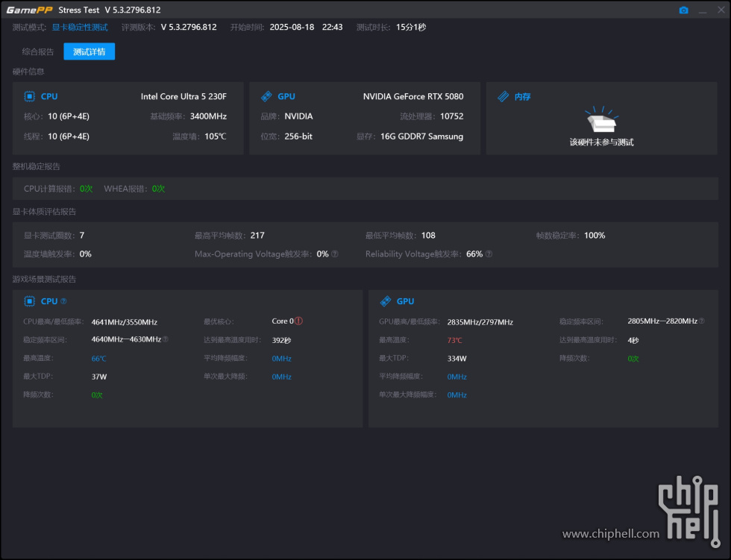Screen dimensions: 731x560
Task: Click the 16G GDDR7 Samsung memory value
Action: pyautogui.click(x=422, y=136)
